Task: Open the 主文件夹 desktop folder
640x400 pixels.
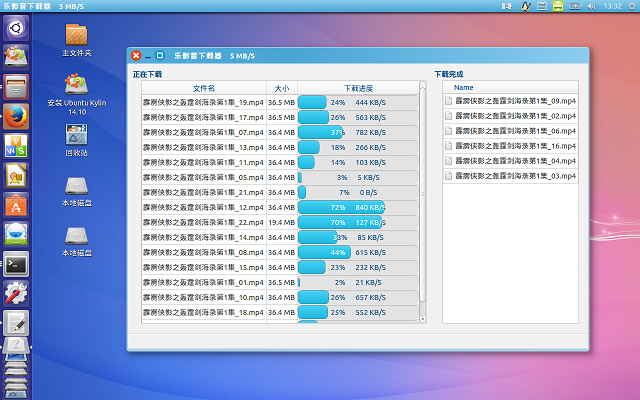Action: [76, 40]
